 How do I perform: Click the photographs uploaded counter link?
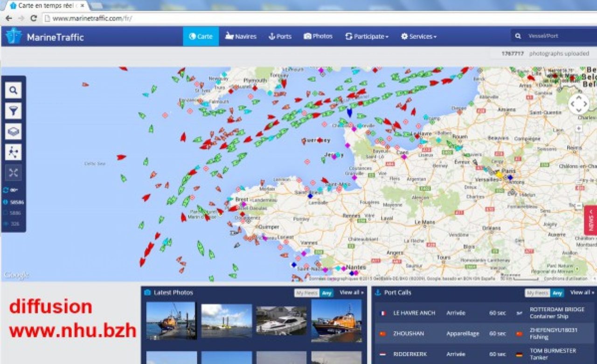(x=545, y=54)
